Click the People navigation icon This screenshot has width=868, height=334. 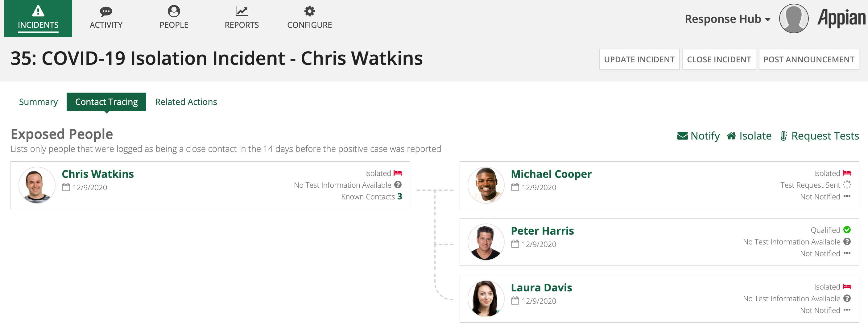pyautogui.click(x=173, y=17)
